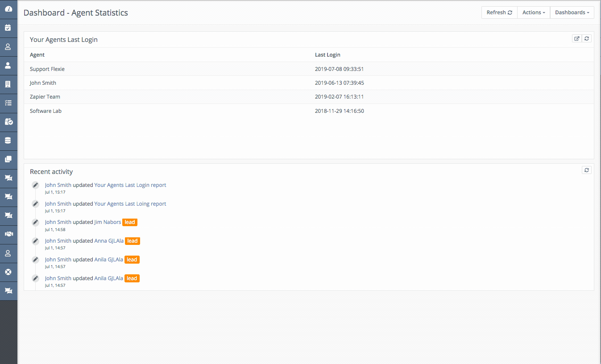Click pencil icon beside Last Login report update
This screenshot has height=364, width=601.
pos(35,185)
